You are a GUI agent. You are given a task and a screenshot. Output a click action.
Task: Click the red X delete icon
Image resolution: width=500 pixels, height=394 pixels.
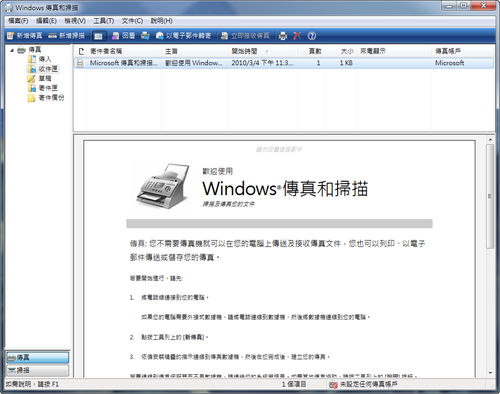point(297,36)
